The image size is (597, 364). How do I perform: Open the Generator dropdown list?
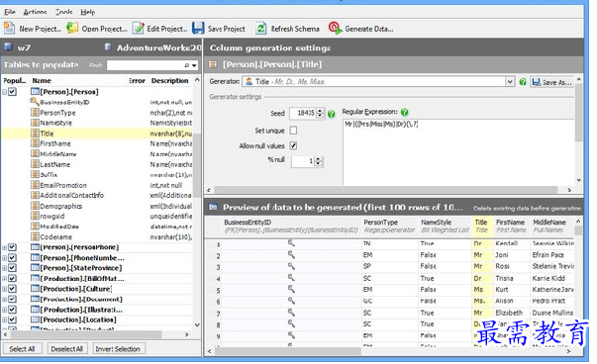click(510, 81)
